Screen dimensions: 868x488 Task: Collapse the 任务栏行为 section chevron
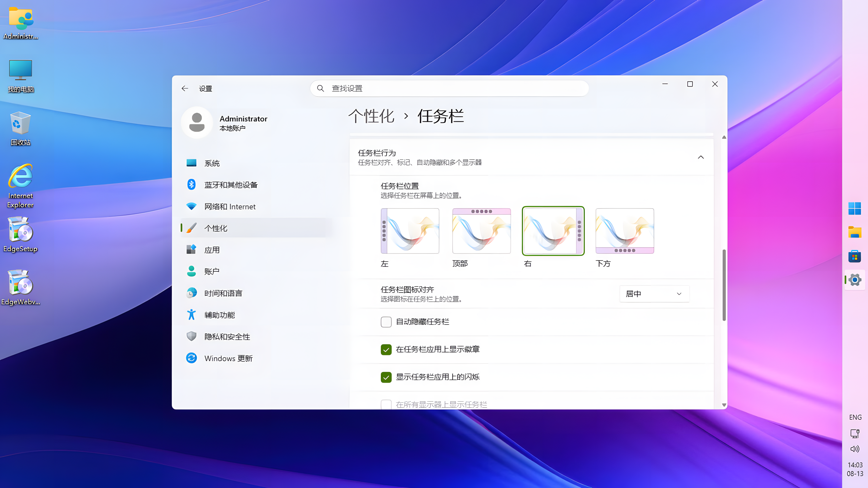point(701,157)
